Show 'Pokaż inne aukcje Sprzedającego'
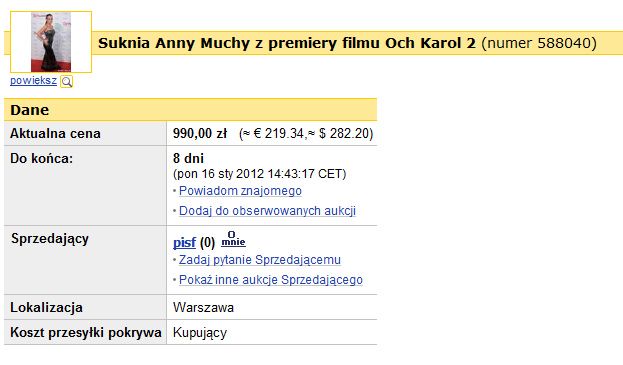 click(271, 280)
